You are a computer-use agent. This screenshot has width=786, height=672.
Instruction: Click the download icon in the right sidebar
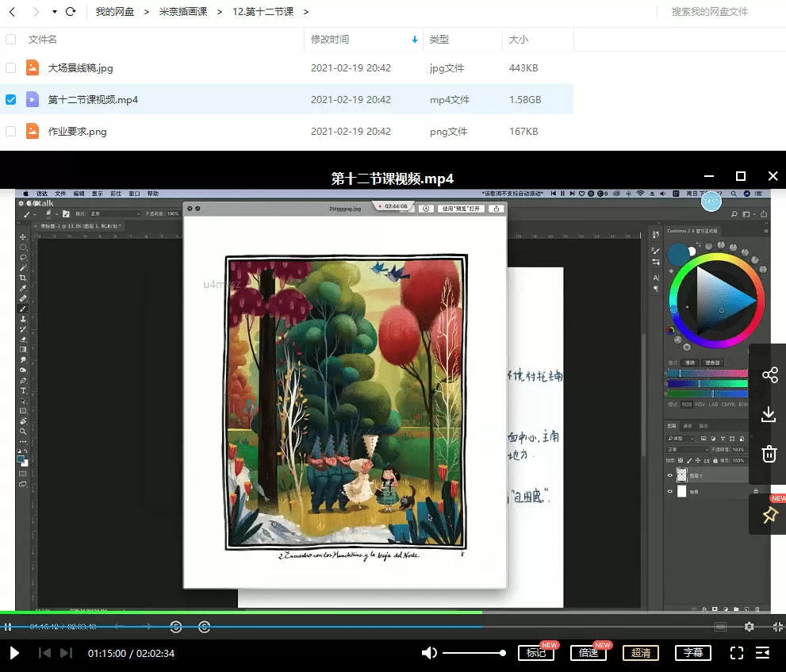769,413
